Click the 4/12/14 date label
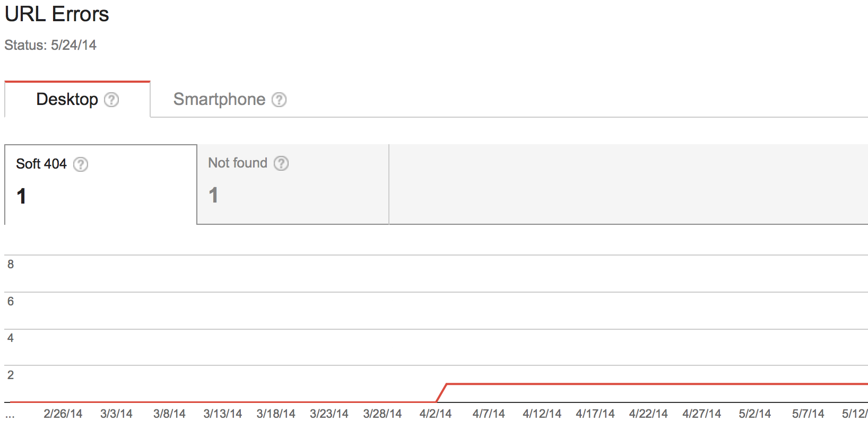This screenshot has width=868, height=439. 542,414
